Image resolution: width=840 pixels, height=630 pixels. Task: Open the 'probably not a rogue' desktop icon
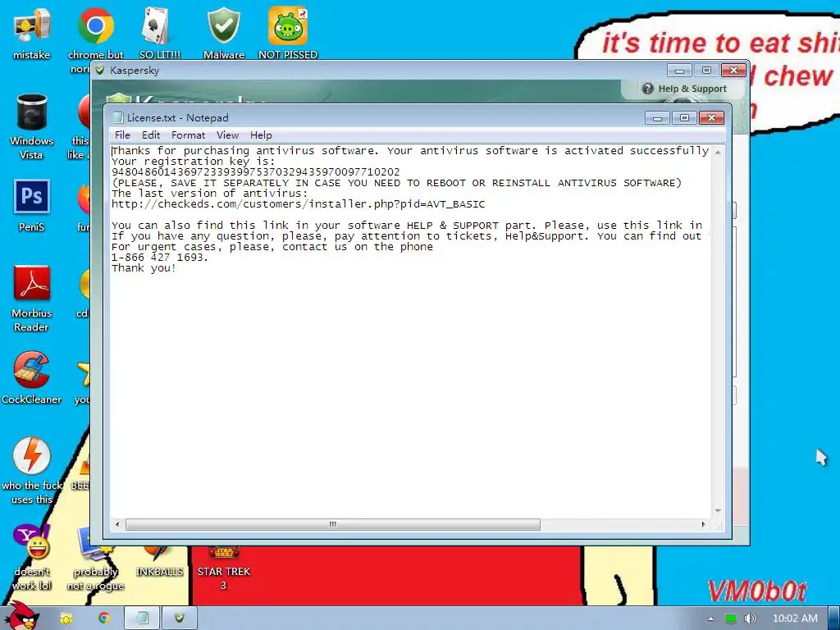[95, 557]
